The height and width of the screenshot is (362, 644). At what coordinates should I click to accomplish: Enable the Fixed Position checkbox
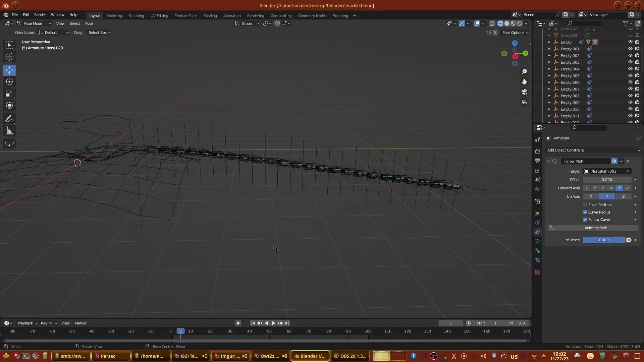585,205
